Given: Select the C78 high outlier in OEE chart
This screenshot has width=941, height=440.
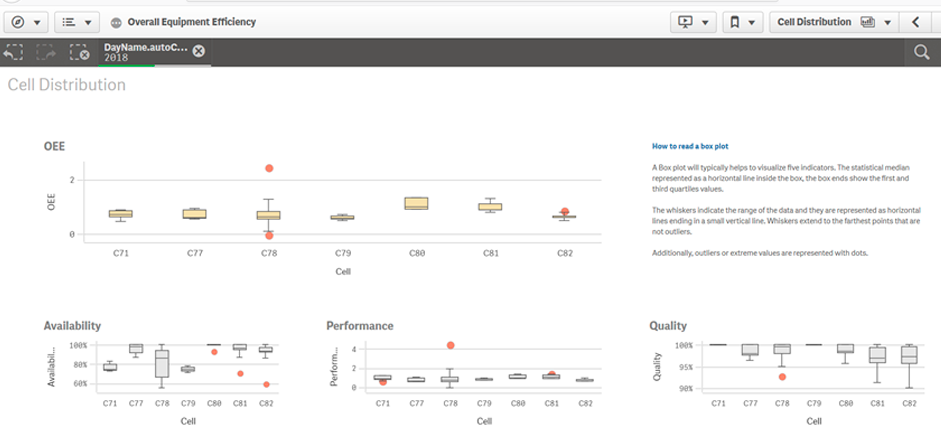Looking at the screenshot, I should pos(269,169).
